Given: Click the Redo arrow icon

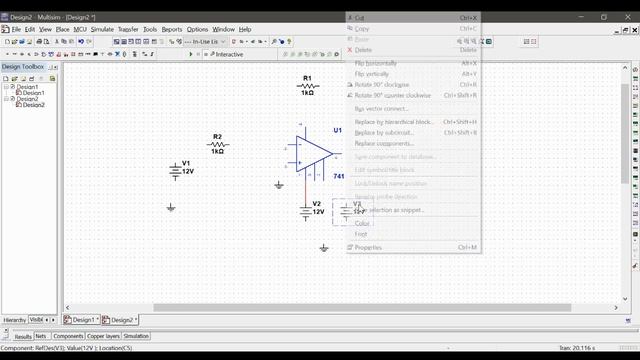Looking at the screenshot, I should pyautogui.click(x=89, y=42).
